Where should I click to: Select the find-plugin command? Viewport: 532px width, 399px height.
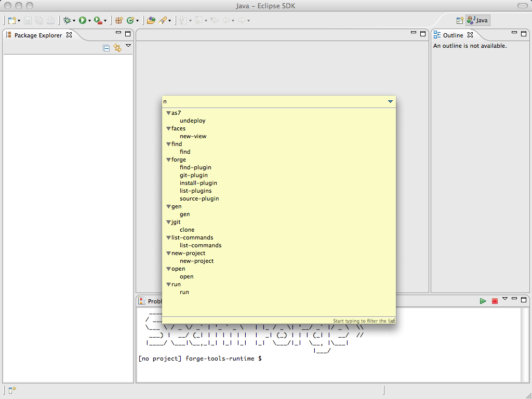click(195, 167)
